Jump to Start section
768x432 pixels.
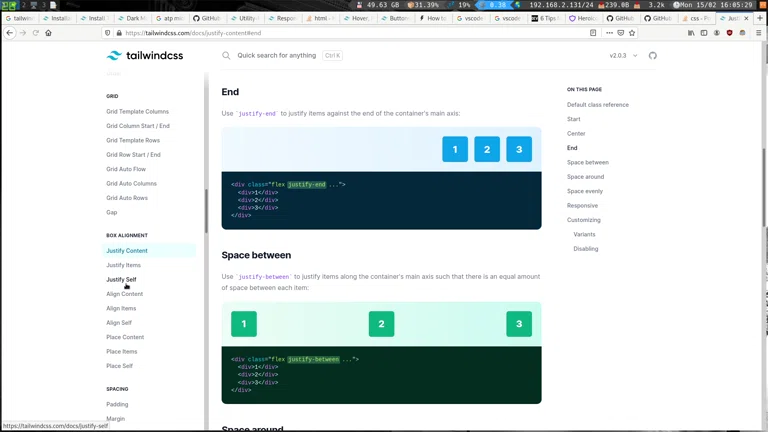574,119
